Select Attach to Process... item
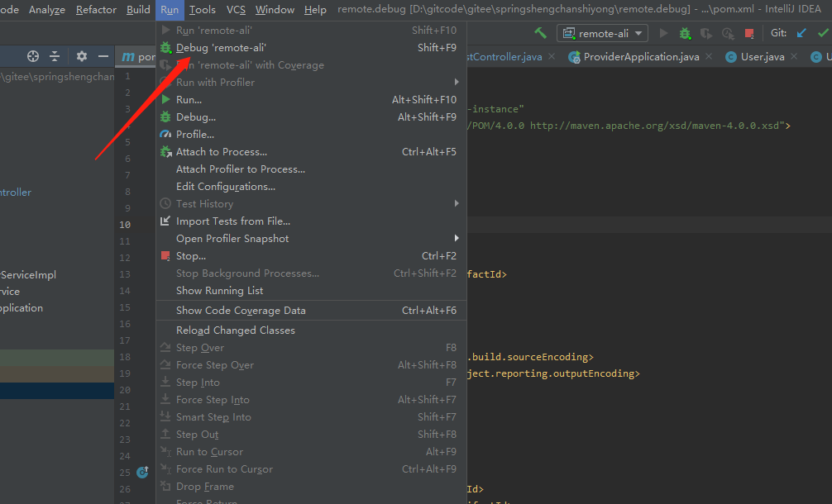 312,151
